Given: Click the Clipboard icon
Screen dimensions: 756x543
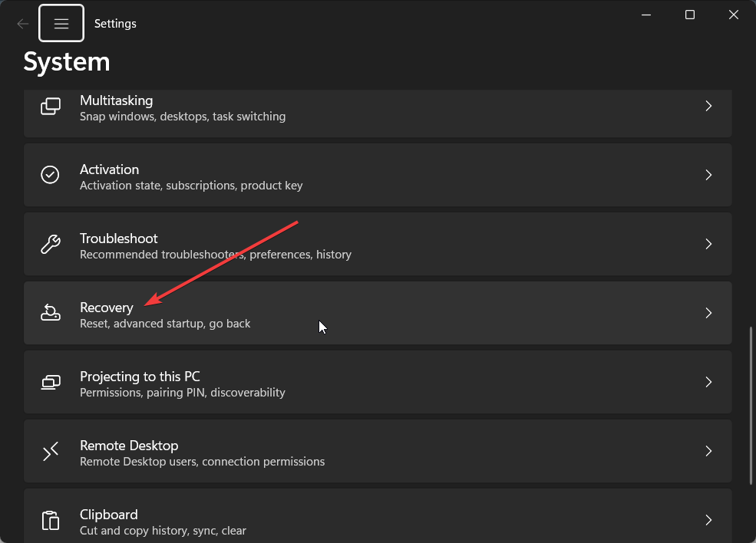Looking at the screenshot, I should tap(50, 520).
